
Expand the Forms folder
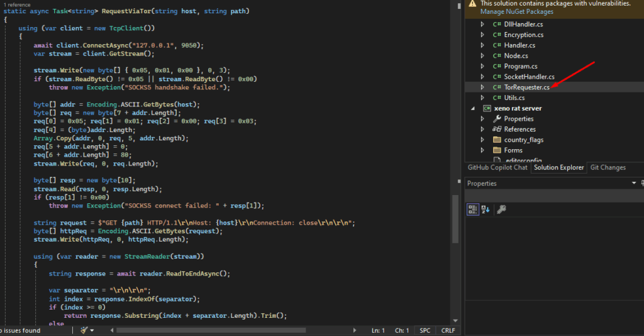click(x=482, y=150)
